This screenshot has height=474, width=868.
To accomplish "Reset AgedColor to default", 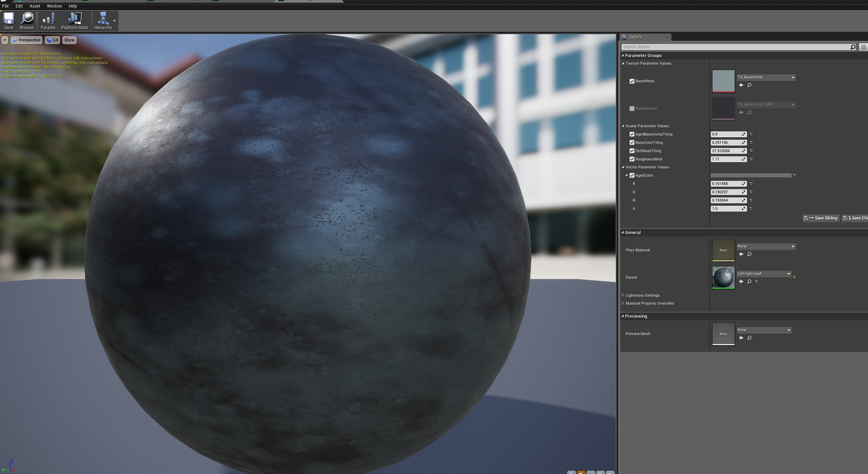I will point(794,175).
